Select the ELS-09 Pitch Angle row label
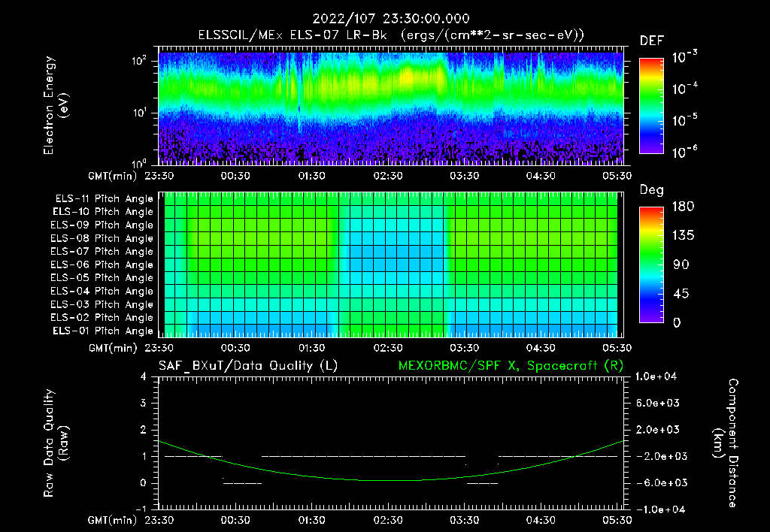The height and width of the screenshot is (532, 770). tap(102, 225)
